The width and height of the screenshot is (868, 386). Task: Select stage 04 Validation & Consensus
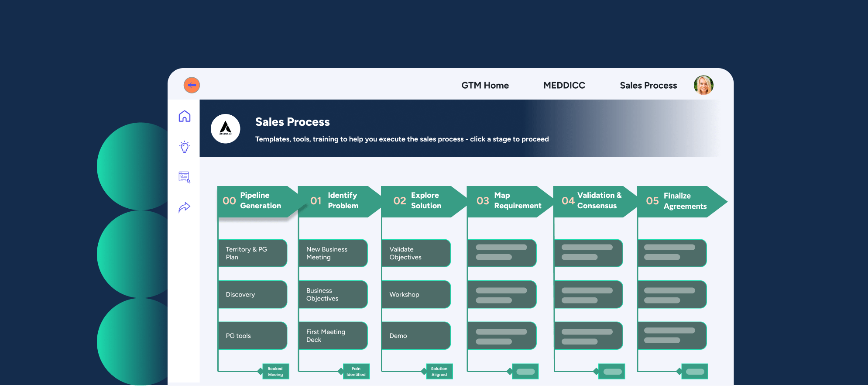tap(595, 201)
